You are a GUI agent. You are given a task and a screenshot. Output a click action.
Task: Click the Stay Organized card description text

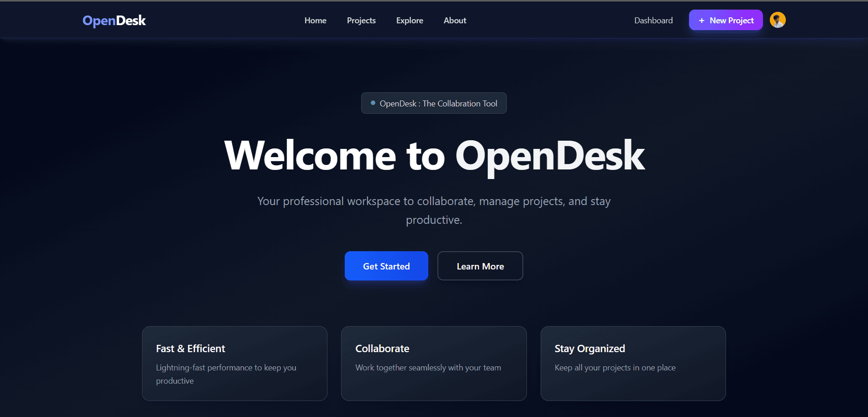click(x=615, y=367)
